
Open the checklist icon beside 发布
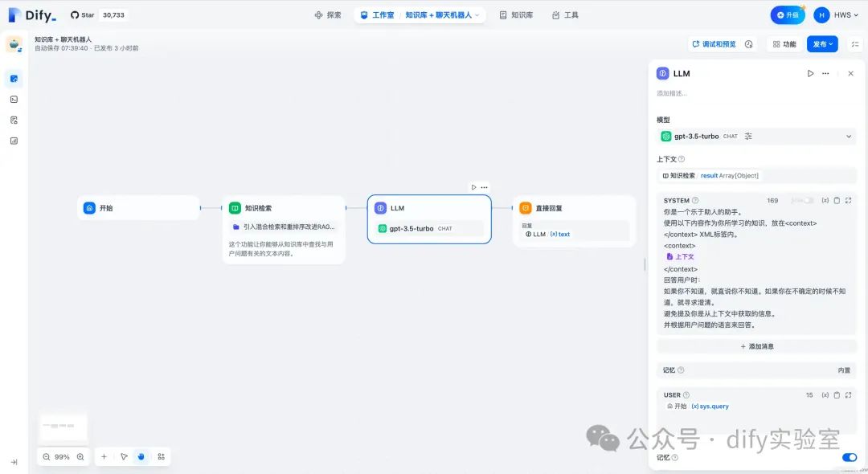[854, 44]
